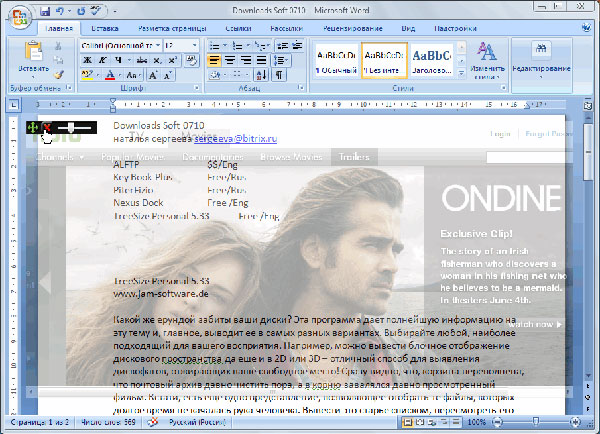
Task: Customize quick access toolbar dropdown
Action: [x=115, y=11]
